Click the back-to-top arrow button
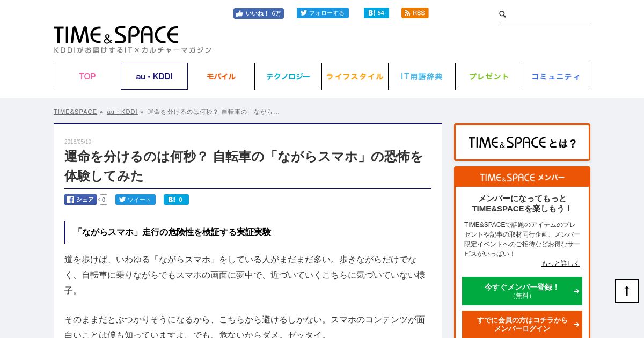The height and width of the screenshot is (338, 644). click(627, 291)
